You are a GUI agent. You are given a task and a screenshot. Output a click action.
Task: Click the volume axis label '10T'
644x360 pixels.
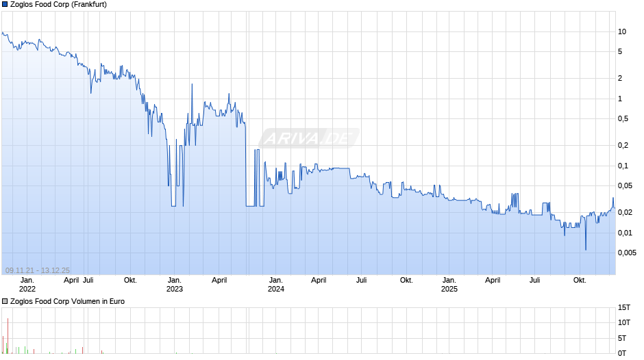(x=624, y=322)
